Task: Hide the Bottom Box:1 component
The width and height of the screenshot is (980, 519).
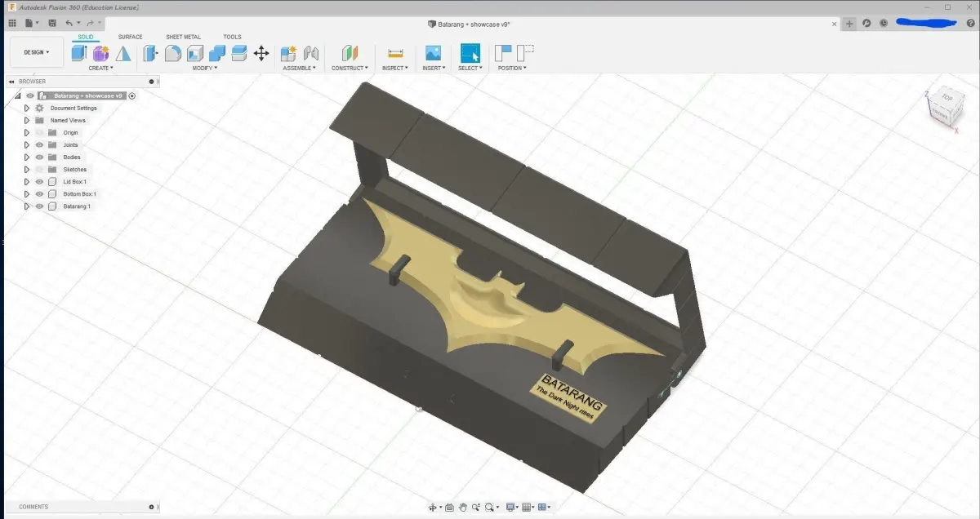Action: pyautogui.click(x=39, y=193)
